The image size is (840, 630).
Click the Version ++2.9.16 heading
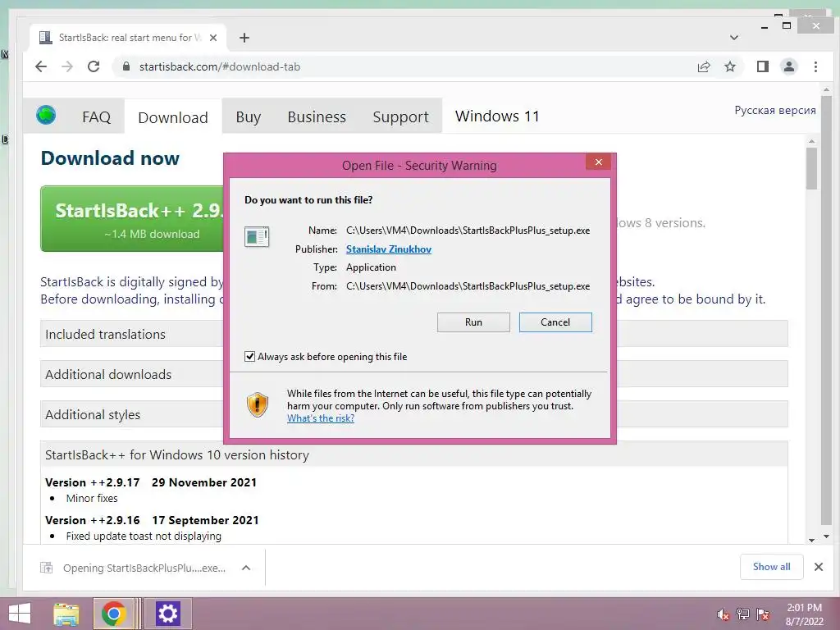click(x=152, y=520)
